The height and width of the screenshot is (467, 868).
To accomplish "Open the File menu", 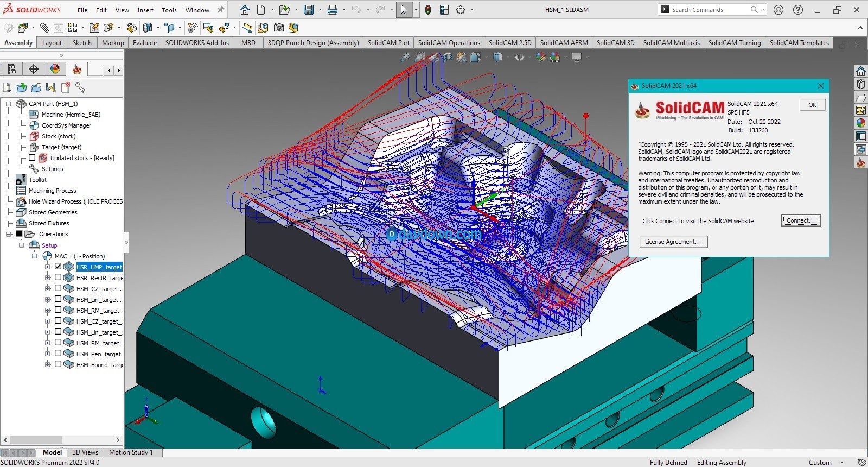I will (x=82, y=10).
